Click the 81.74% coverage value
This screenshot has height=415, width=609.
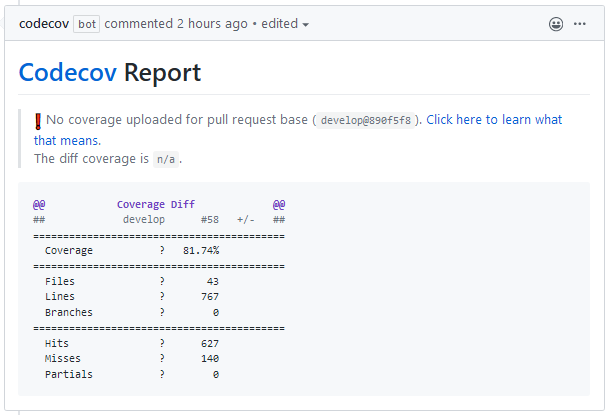click(x=201, y=251)
